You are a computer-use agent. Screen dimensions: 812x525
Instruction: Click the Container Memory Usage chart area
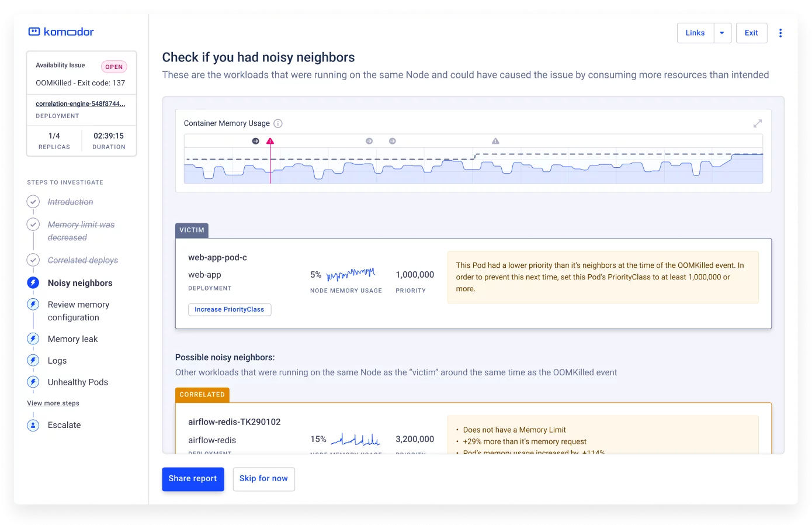pyautogui.click(x=473, y=159)
